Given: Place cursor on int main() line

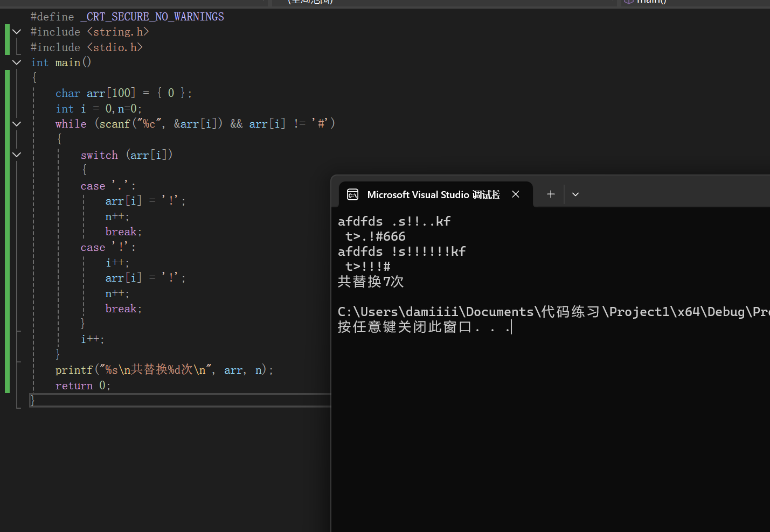Looking at the screenshot, I should (61, 62).
